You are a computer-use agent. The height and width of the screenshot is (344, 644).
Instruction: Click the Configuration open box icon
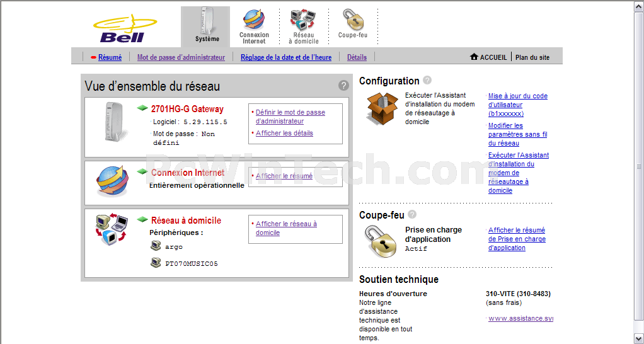(x=382, y=109)
